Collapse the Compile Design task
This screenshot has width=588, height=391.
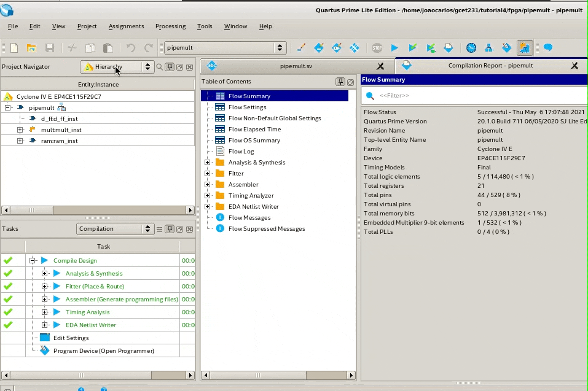pyautogui.click(x=32, y=260)
